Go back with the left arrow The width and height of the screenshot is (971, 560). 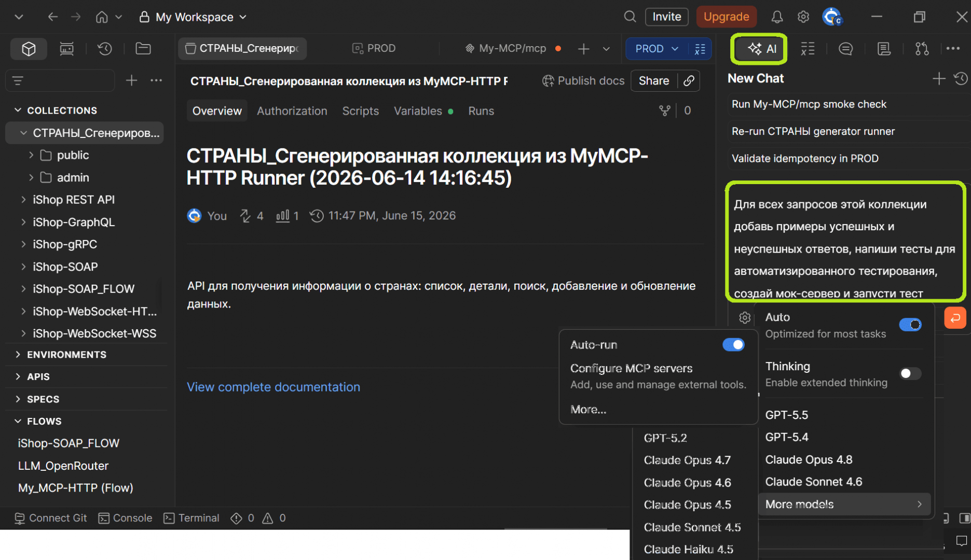pyautogui.click(x=52, y=17)
